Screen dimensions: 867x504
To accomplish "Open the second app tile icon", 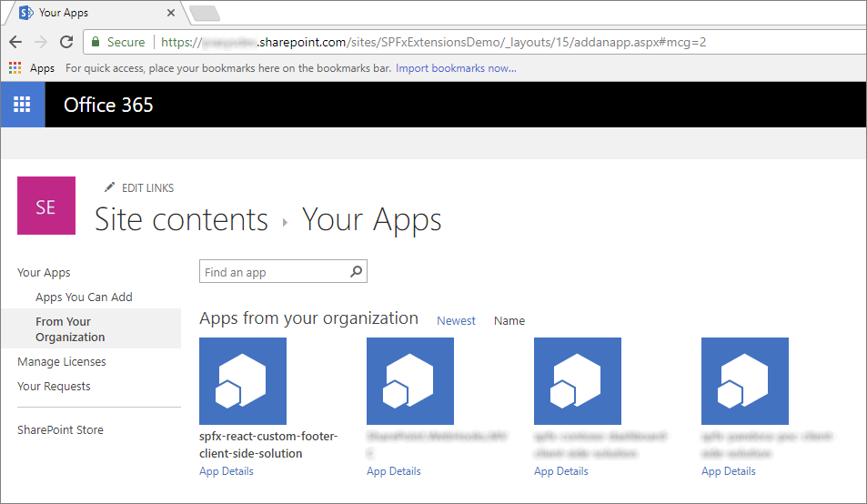I will click(410, 381).
